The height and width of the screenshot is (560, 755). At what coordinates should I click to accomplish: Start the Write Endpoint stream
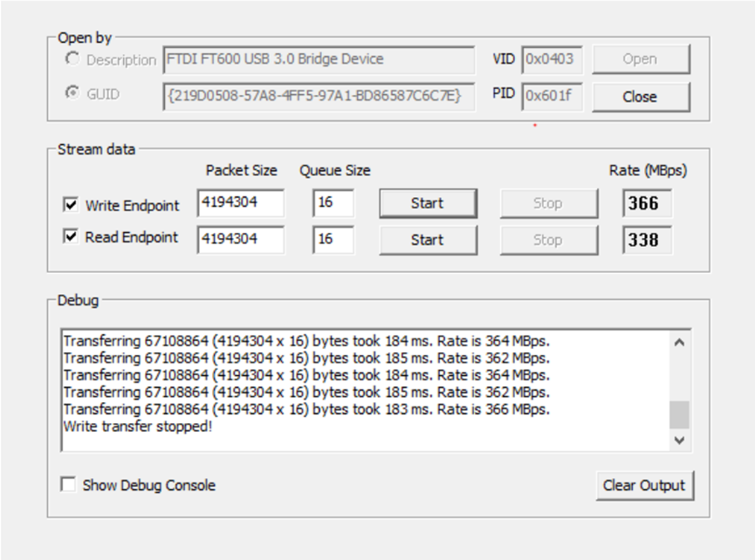coord(428,203)
